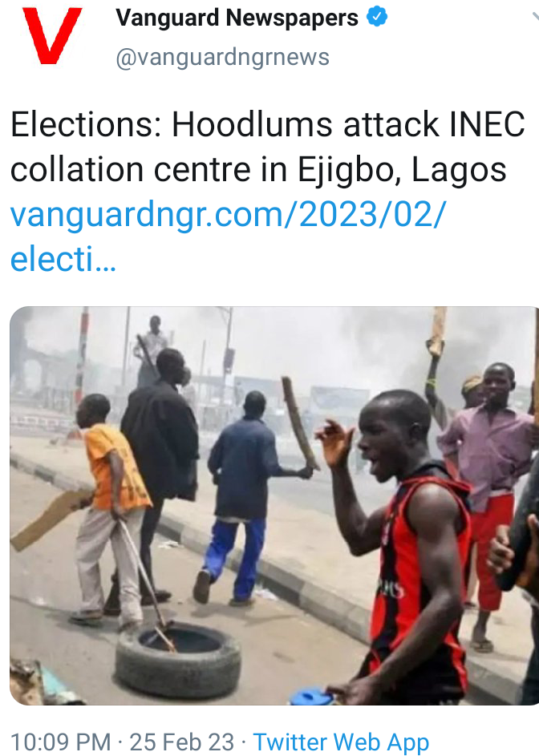Open the Twitter Web App source link
Viewport: 539px width, 756px height.
(x=341, y=742)
